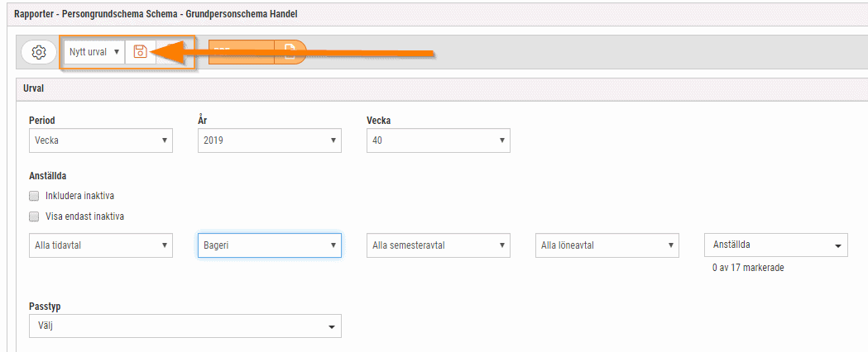Enable Inkludera inaktiva checkbox
The width and height of the screenshot is (868, 352).
[34, 196]
